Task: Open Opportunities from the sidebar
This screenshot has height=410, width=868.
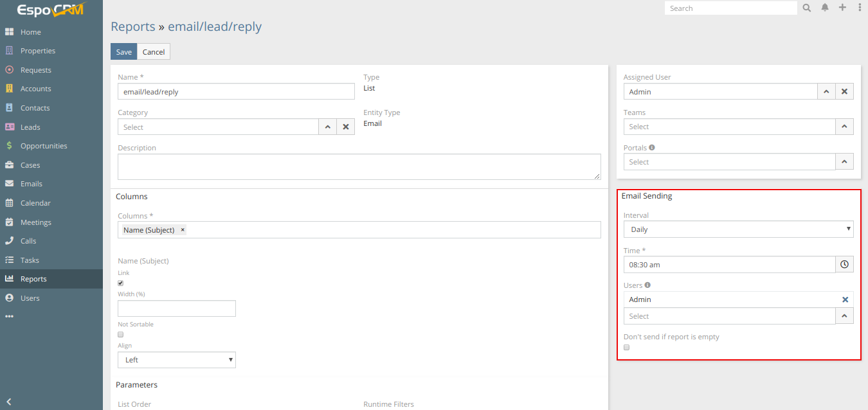Action: [44, 146]
